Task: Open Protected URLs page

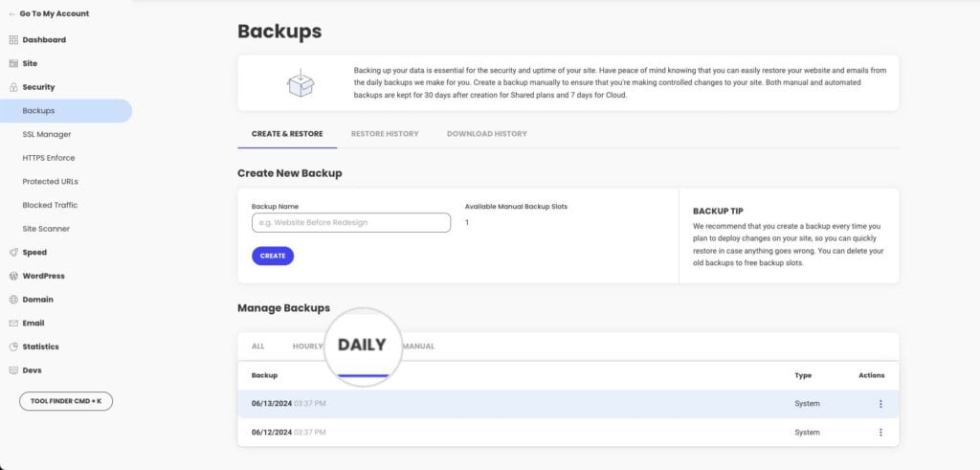Action: click(51, 182)
